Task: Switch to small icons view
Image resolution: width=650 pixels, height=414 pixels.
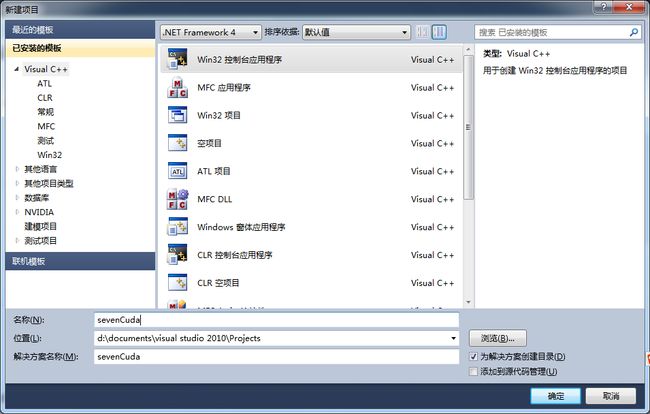Action: 422,32
